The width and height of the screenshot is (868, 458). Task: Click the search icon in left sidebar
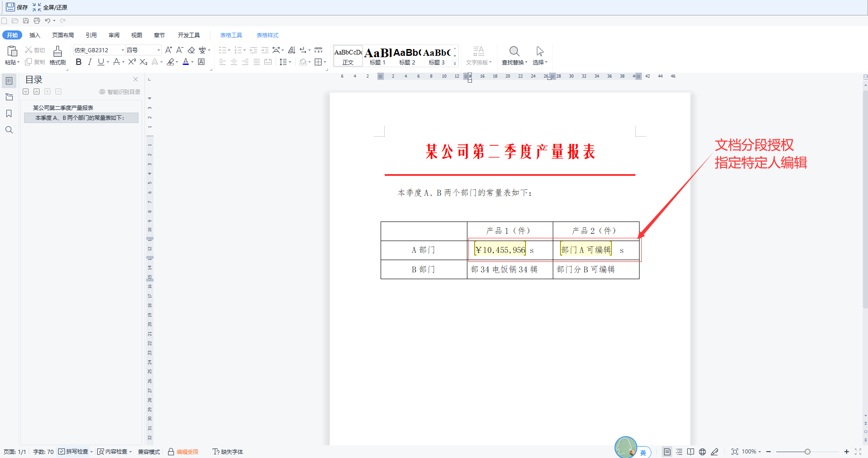(9, 130)
